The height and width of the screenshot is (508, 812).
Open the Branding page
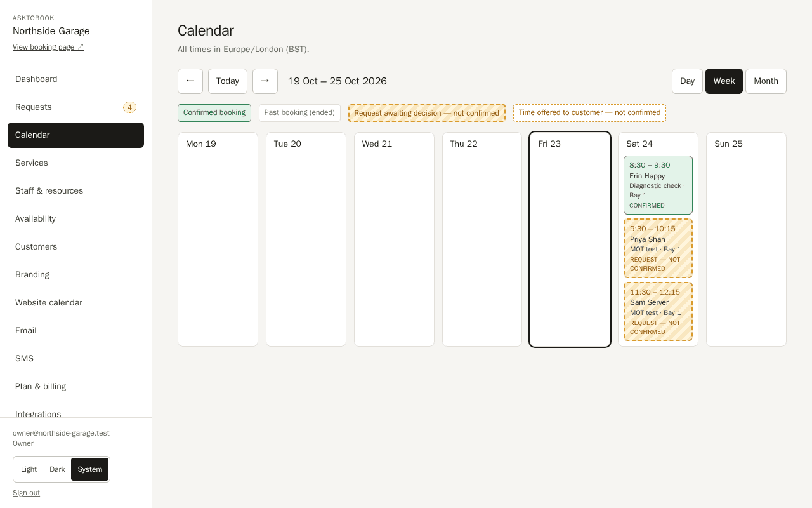pos(75,275)
